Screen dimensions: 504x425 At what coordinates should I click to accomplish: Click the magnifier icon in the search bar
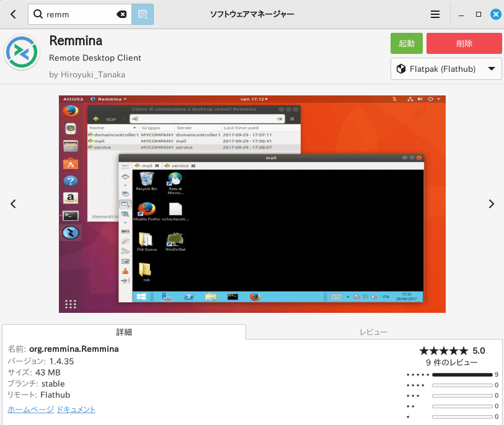click(x=37, y=14)
